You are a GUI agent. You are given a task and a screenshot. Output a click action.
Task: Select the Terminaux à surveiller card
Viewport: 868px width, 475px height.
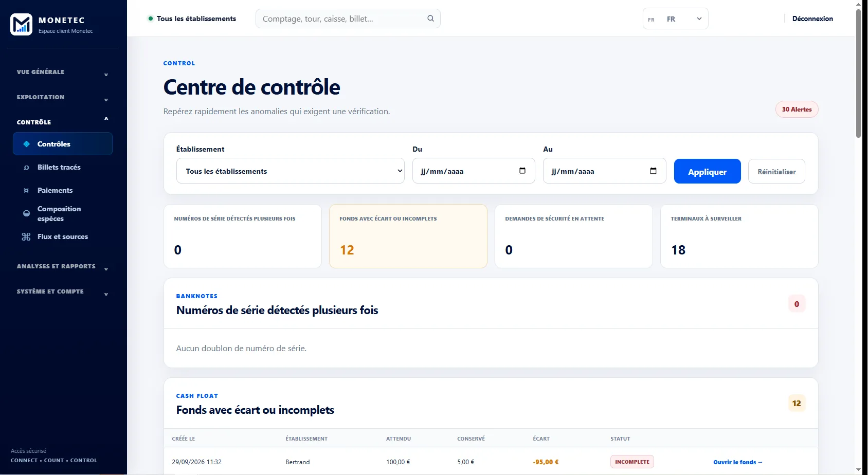[x=739, y=236]
